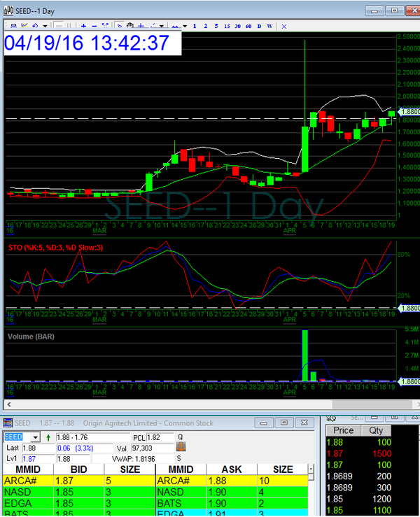Click the fit-to-window zoom icon

(x=106, y=25)
